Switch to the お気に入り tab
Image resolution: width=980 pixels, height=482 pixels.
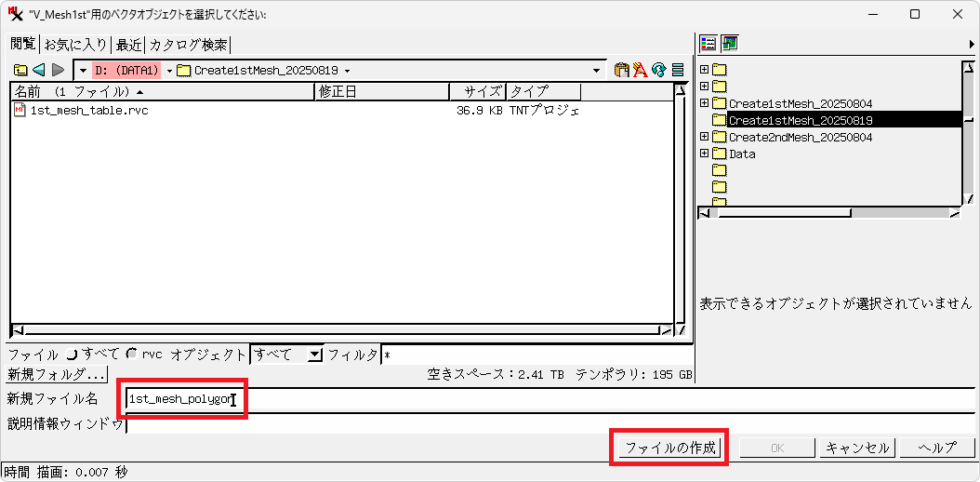tap(76, 45)
